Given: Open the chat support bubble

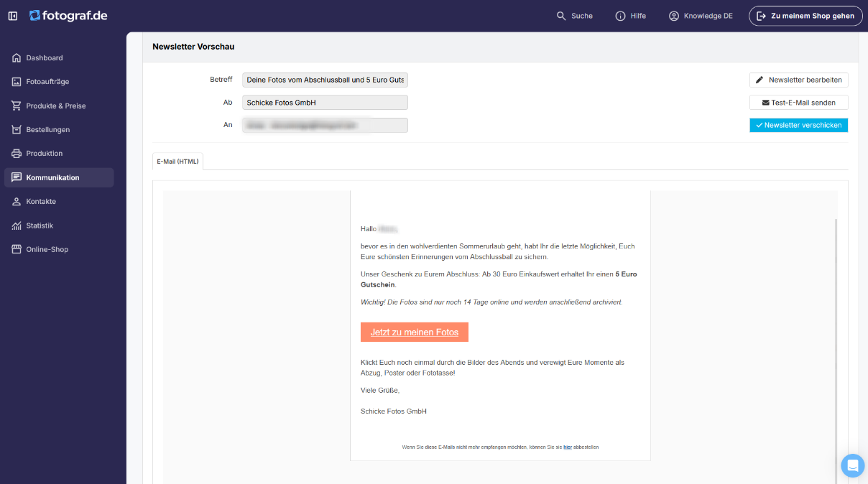Looking at the screenshot, I should click(x=853, y=466).
